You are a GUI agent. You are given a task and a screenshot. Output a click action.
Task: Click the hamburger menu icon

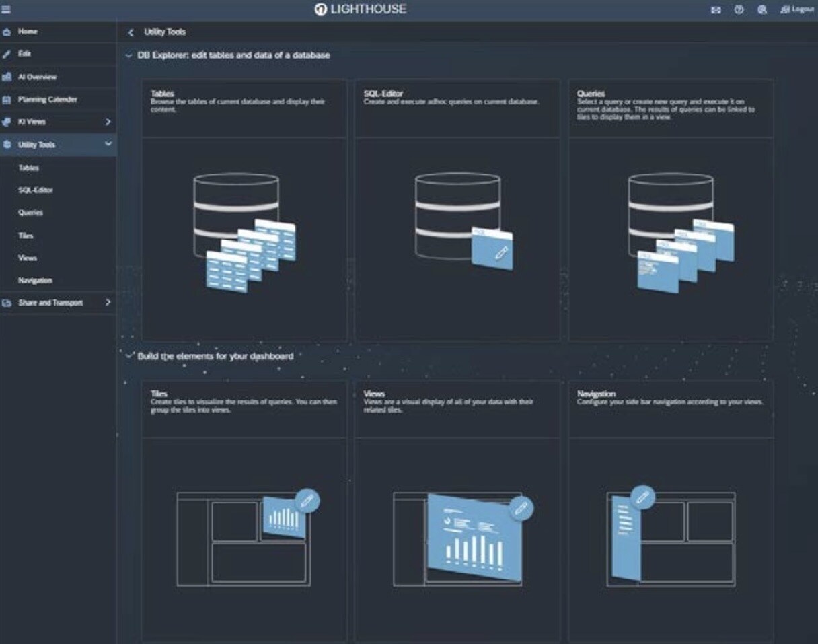point(7,10)
